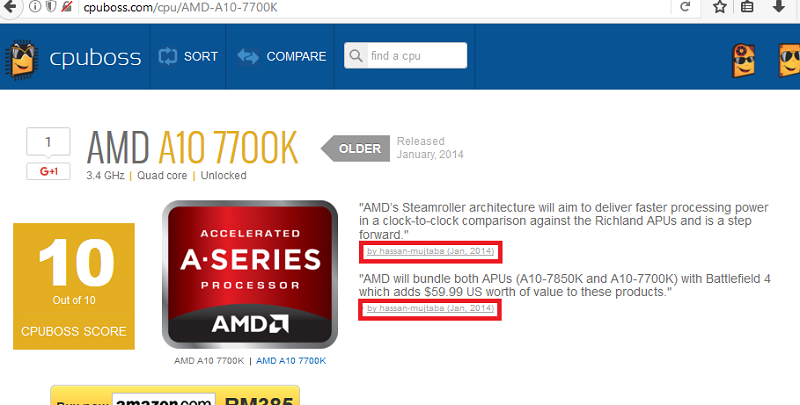Click the OLDER arrow tag
This screenshot has height=405, width=800.
click(356, 148)
